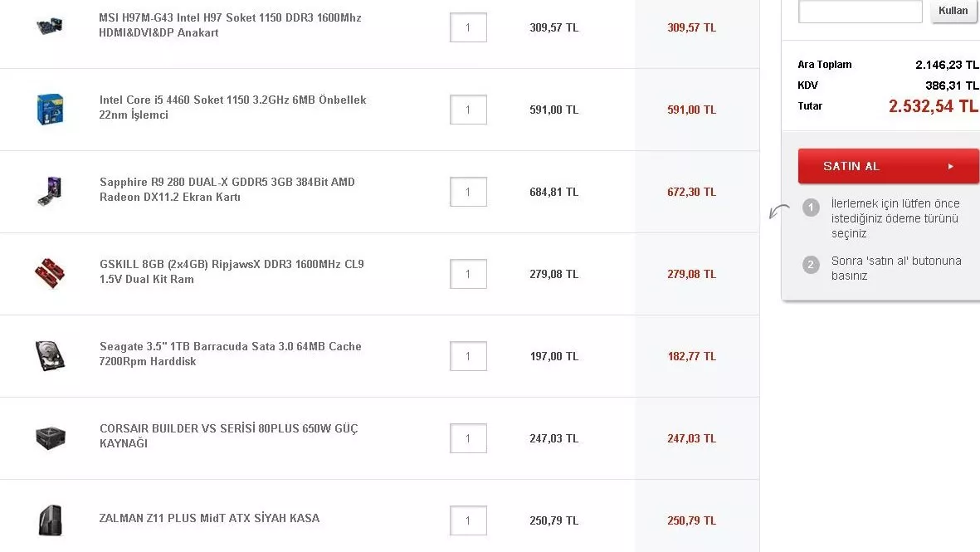The height and width of the screenshot is (552, 980).
Task: Click the Intel Core i5 4460 processor image
Action: [51, 109]
